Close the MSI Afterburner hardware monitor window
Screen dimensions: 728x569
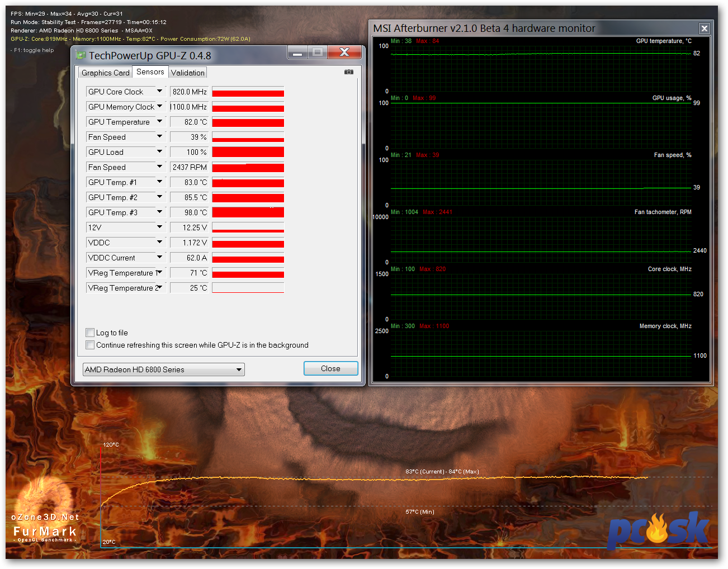click(x=705, y=29)
